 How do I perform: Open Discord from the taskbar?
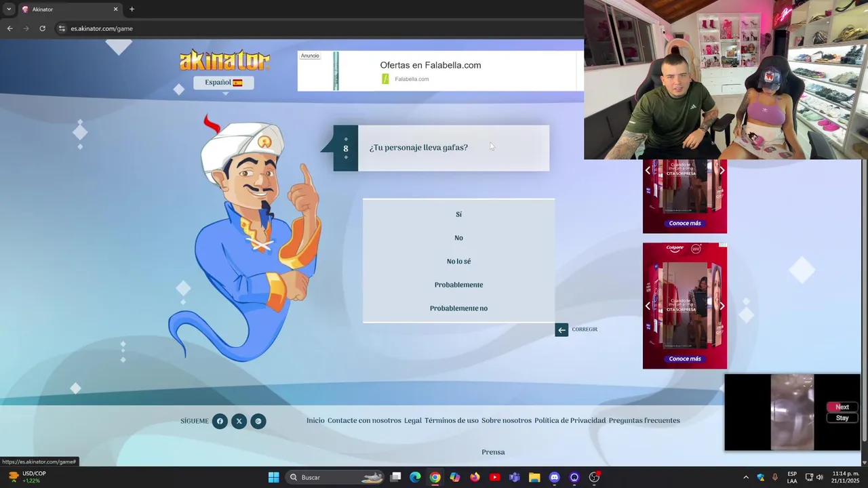coord(554,477)
